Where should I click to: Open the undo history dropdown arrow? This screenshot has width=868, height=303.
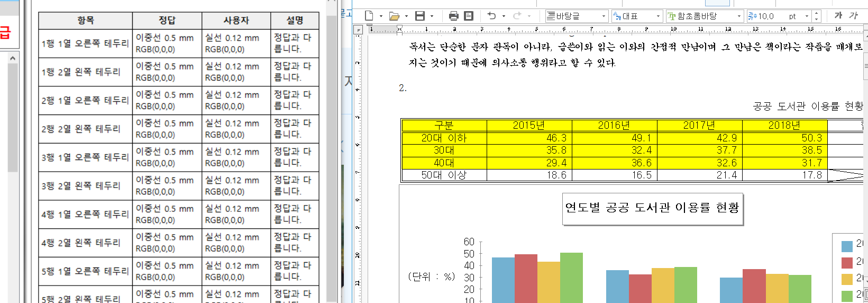[x=504, y=16]
